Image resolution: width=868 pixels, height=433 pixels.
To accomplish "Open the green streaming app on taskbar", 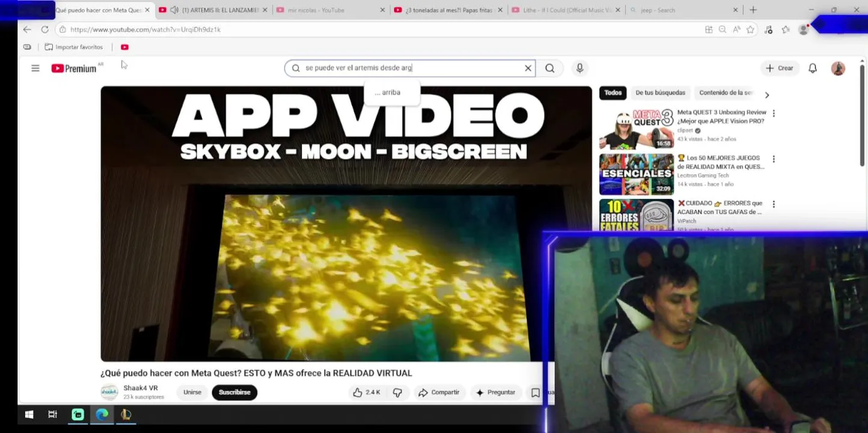I will coord(78,414).
